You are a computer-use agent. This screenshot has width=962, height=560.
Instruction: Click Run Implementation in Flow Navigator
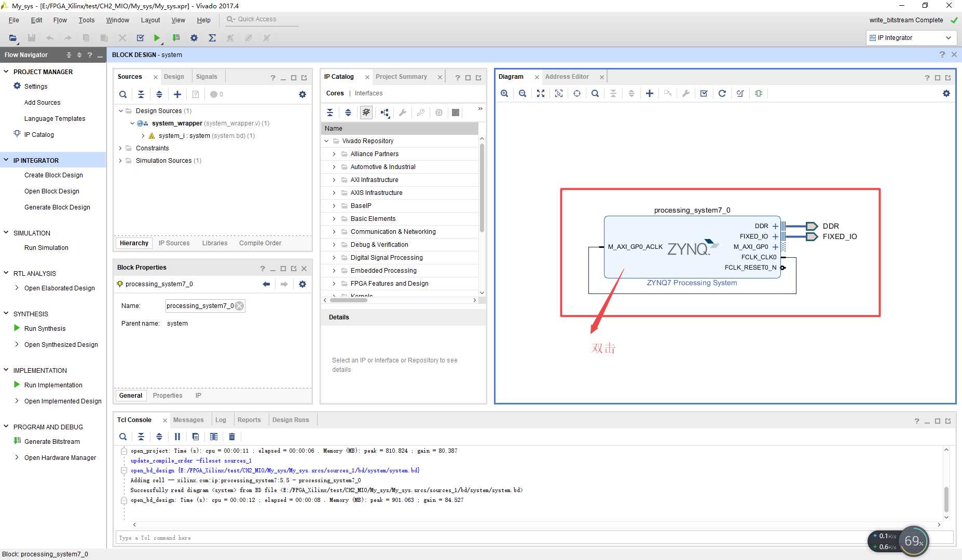(x=53, y=385)
